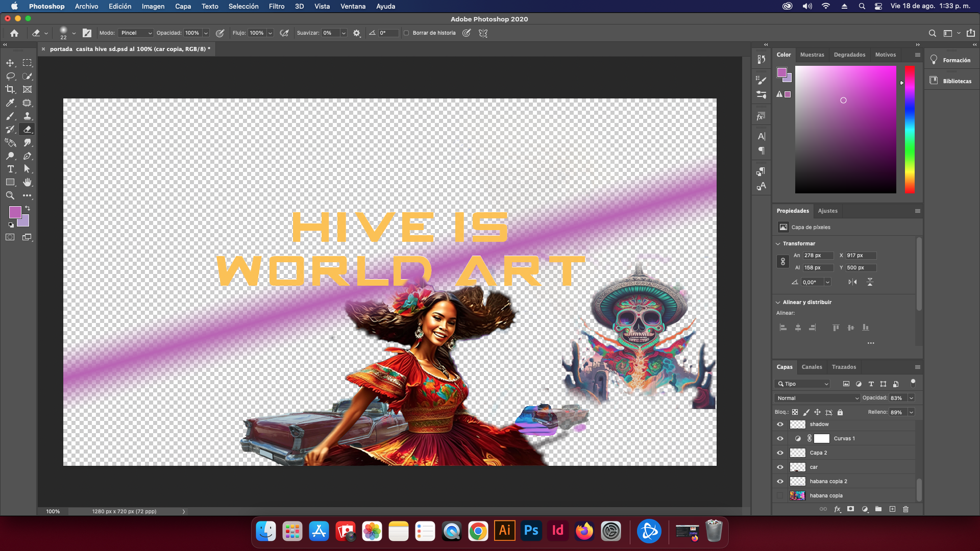Select the Path Selection tool
Image resolution: width=980 pixels, height=551 pixels.
click(27, 169)
